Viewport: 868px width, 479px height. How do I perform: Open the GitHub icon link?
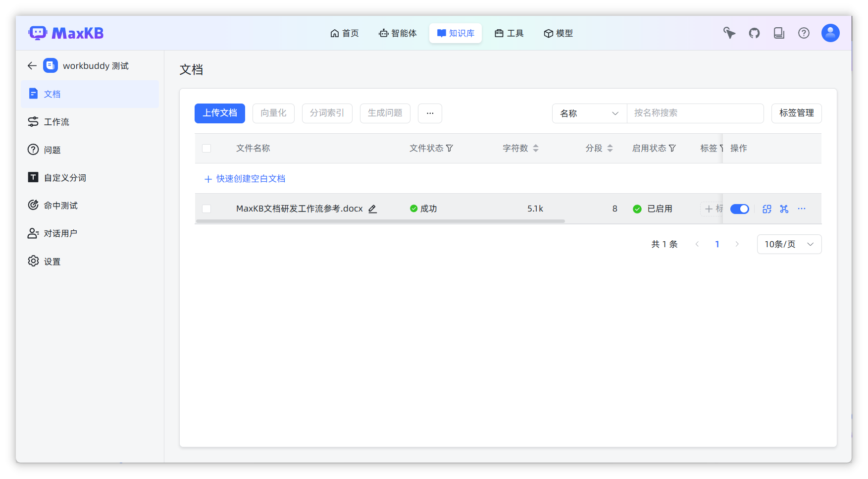pos(754,33)
